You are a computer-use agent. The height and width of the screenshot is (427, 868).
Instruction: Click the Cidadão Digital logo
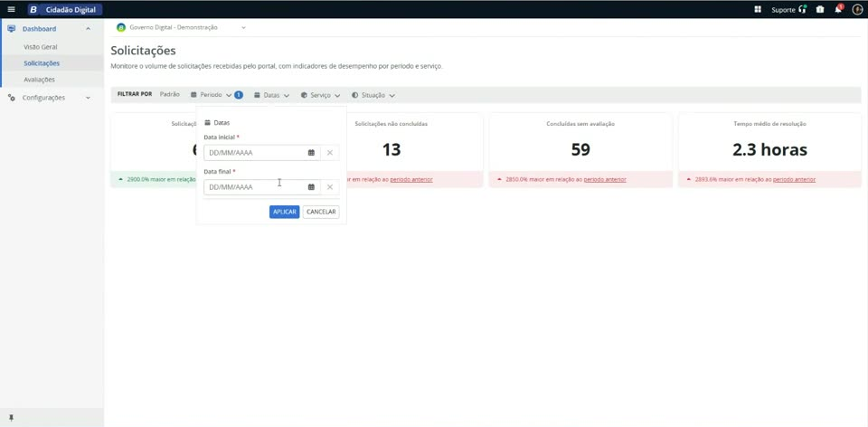pos(65,9)
